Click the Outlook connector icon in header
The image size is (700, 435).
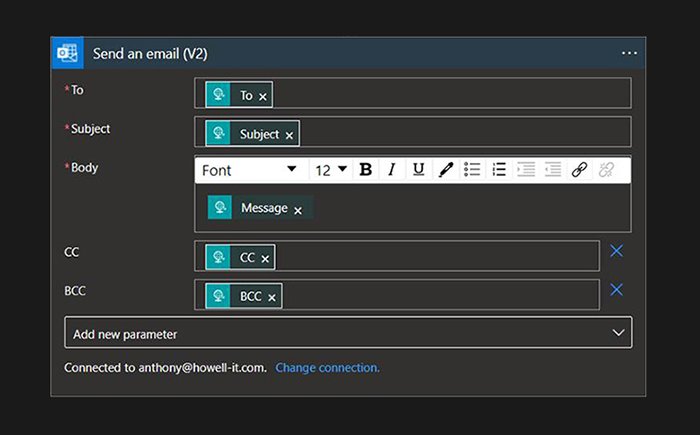[68, 54]
